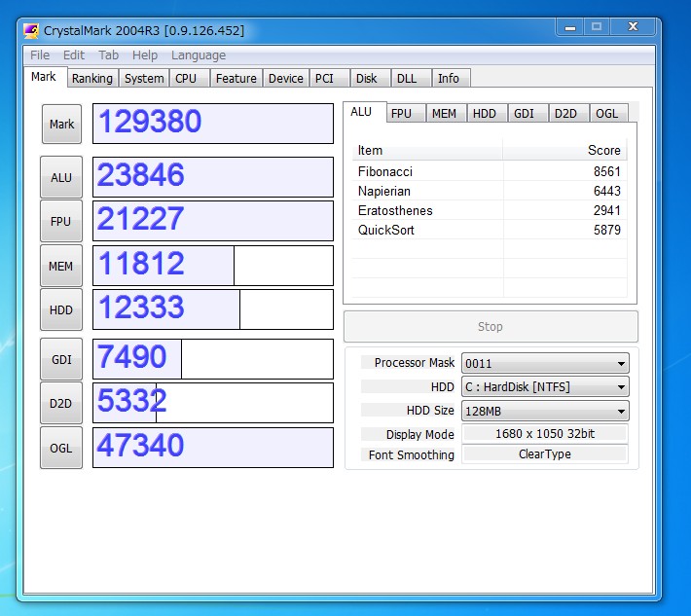Viewport: 691px width, 616px height.
Task: Show the ALU results tab
Action: (364, 112)
